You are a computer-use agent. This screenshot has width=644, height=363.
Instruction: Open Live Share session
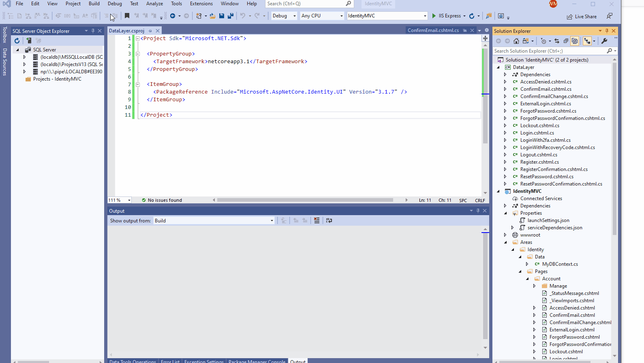(x=582, y=17)
